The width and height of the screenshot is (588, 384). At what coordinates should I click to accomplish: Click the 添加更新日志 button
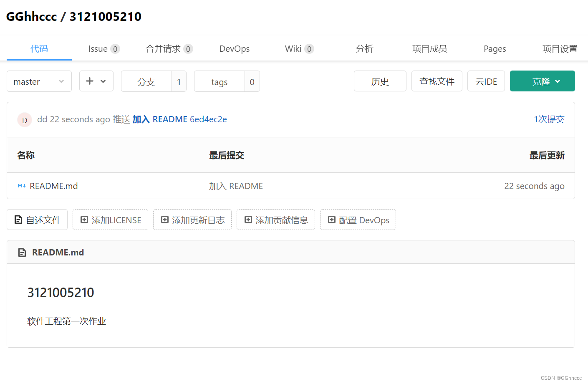click(192, 220)
